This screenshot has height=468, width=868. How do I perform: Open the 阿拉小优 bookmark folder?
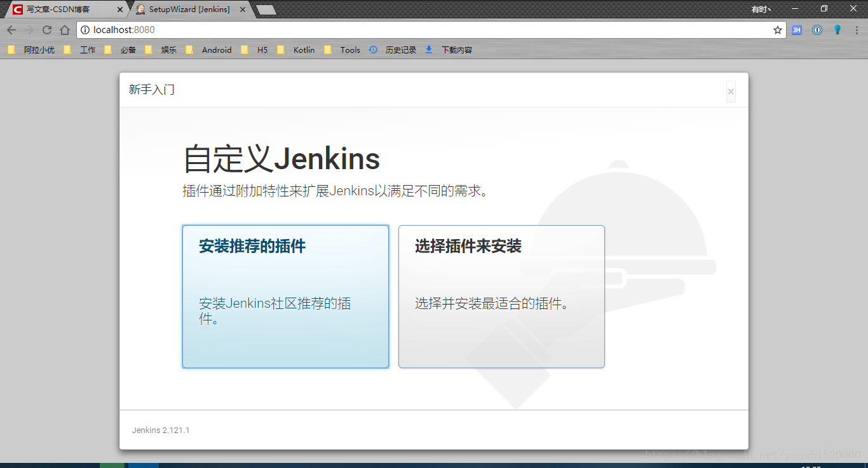tap(31, 50)
